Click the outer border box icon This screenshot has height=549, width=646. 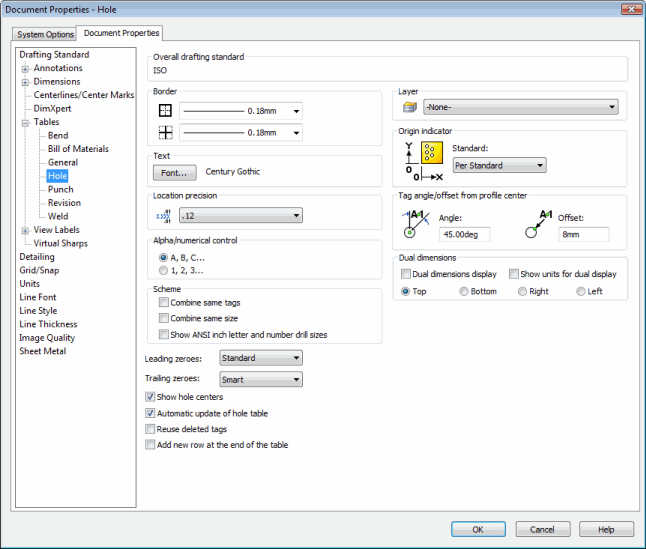pyautogui.click(x=165, y=110)
